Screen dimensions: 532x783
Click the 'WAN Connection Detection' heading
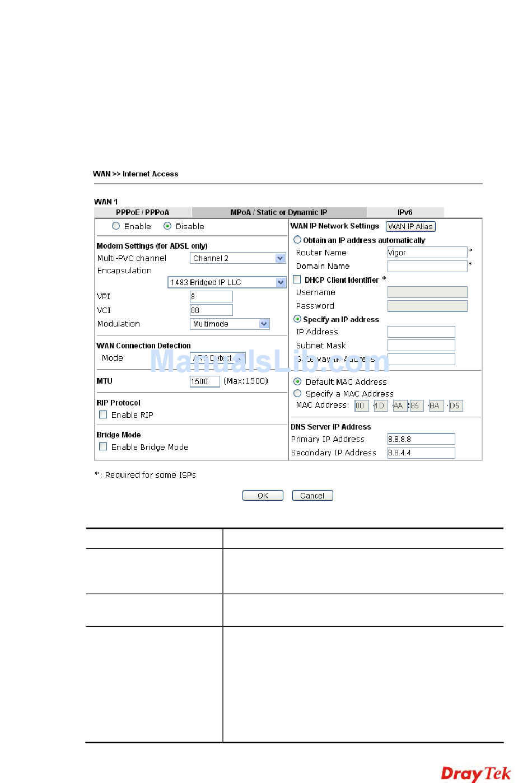143,346
